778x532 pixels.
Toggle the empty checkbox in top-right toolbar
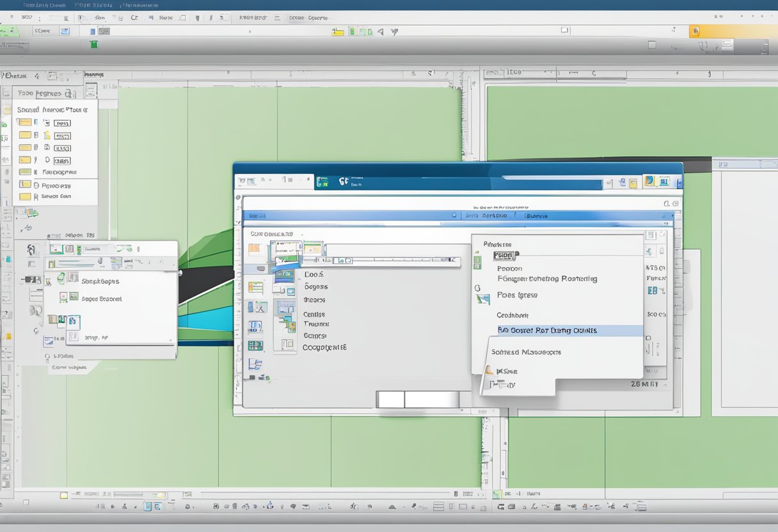[651, 45]
